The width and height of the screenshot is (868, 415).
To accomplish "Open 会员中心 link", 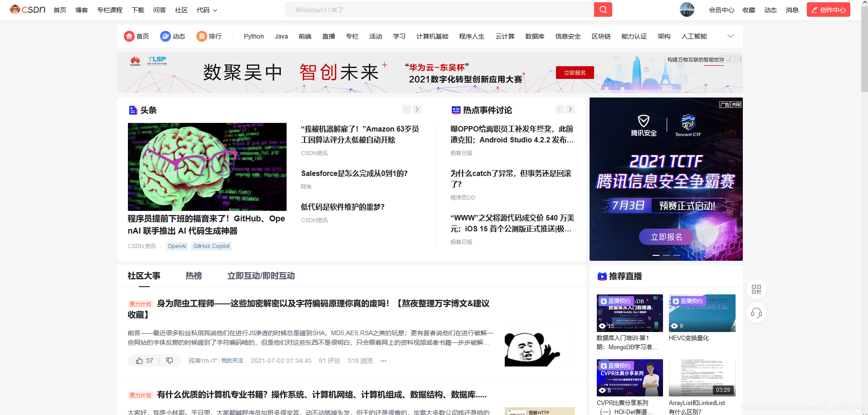I will (722, 10).
